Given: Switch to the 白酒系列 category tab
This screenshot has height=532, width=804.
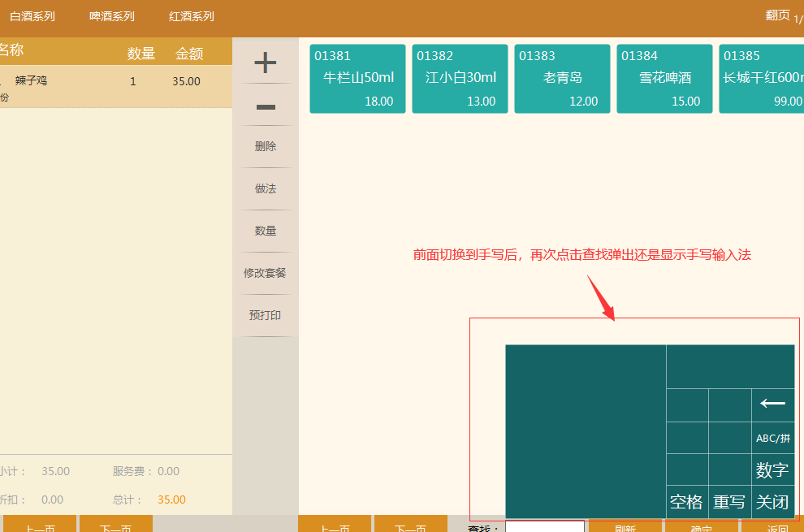Looking at the screenshot, I should (32, 16).
